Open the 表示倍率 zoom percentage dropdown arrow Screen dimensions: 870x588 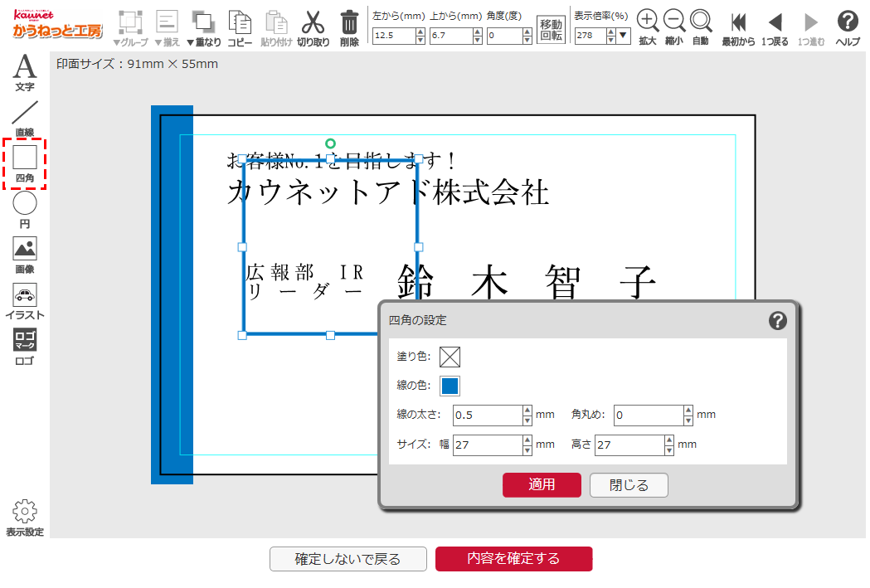623,36
